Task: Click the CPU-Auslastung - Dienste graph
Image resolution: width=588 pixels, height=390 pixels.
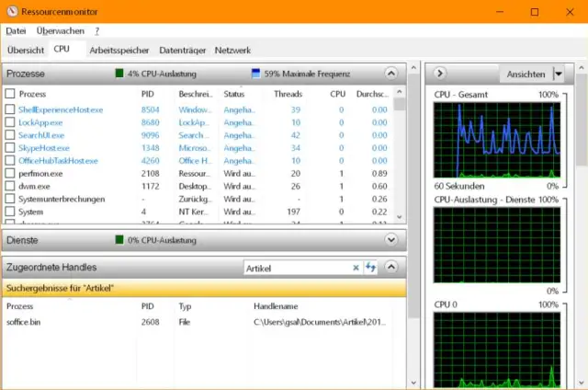Action: pyautogui.click(x=497, y=245)
